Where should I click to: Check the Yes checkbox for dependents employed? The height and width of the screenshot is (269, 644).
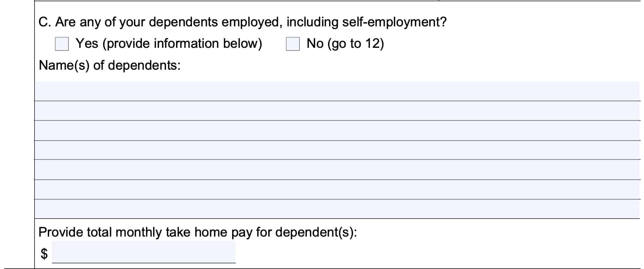click(x=62, y=44)
